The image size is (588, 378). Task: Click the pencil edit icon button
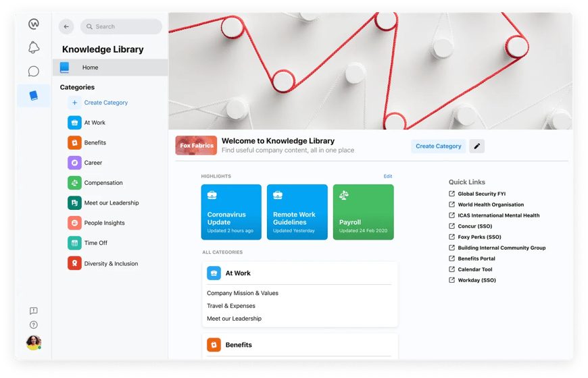click(x=477, y=146)
